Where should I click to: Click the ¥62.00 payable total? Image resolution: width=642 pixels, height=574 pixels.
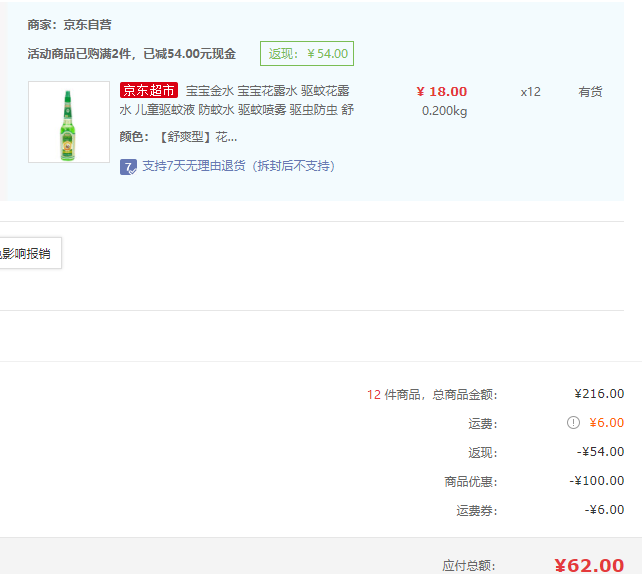coord(588,565)
